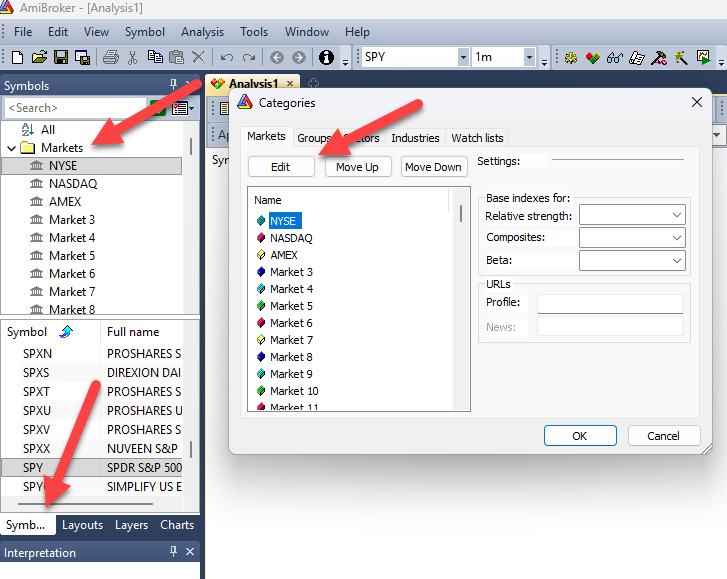
Task: Select NASDAQ in the Categories list
Action: (291, 238)
